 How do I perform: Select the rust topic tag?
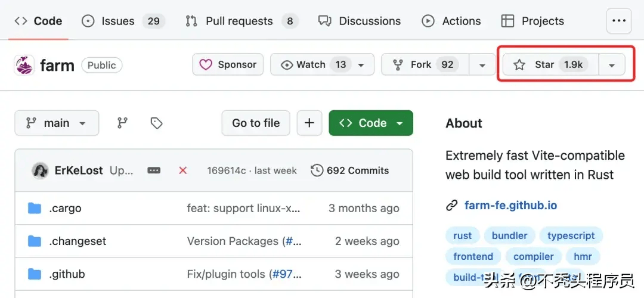463,235
